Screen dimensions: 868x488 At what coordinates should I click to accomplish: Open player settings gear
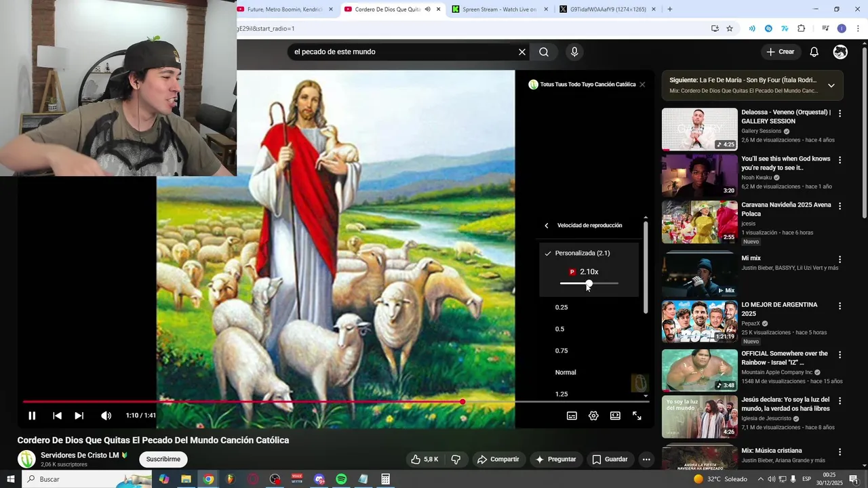pyautogui.click(x=593, y=415)
